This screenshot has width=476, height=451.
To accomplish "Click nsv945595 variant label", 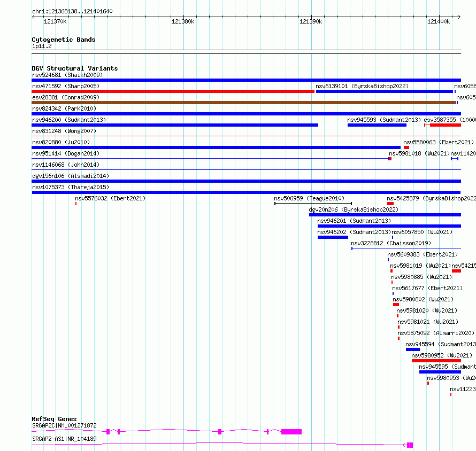I will [448, 367].
